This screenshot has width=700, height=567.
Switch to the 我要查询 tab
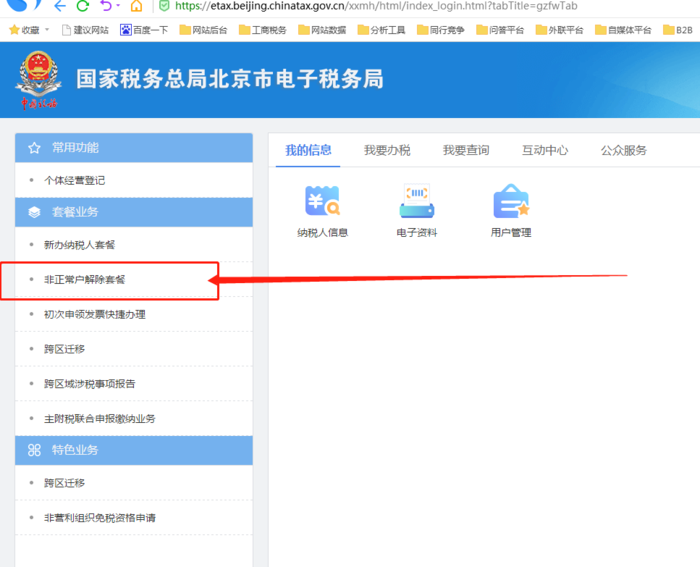click(x=466, y=150)
